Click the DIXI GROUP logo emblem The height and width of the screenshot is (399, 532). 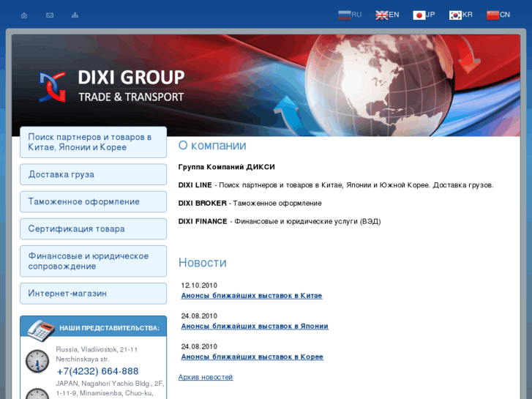(x=52, y=87)
